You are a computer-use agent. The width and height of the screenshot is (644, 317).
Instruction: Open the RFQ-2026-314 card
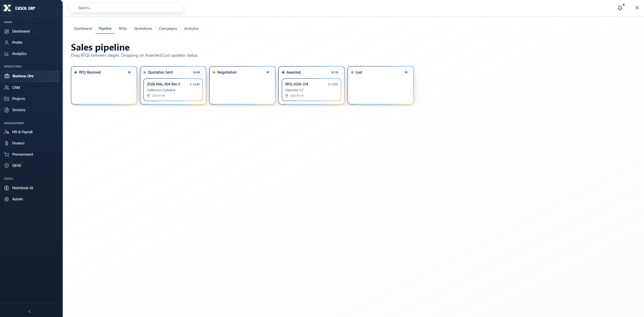click(311, 90)
